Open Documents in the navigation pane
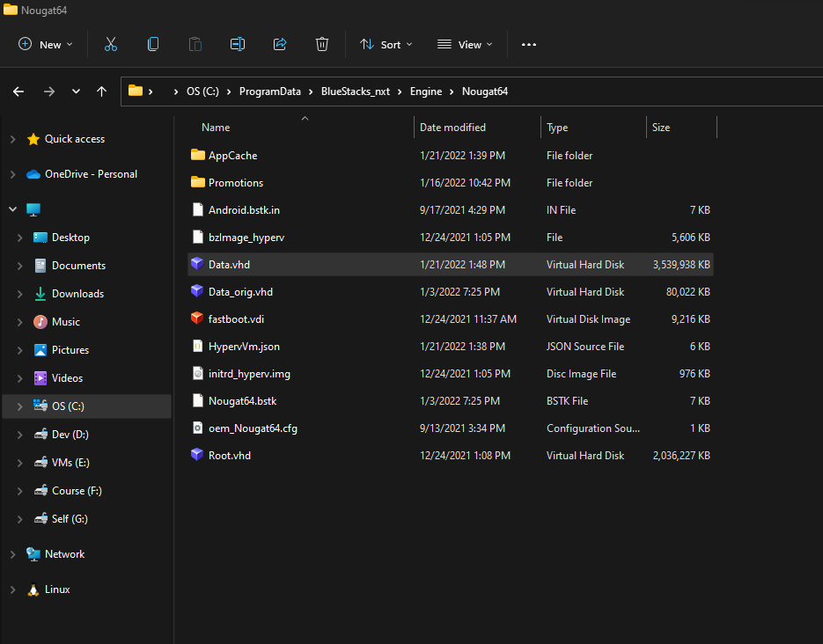The height and width of the screenshot is (644, 823). click(78, 266)
